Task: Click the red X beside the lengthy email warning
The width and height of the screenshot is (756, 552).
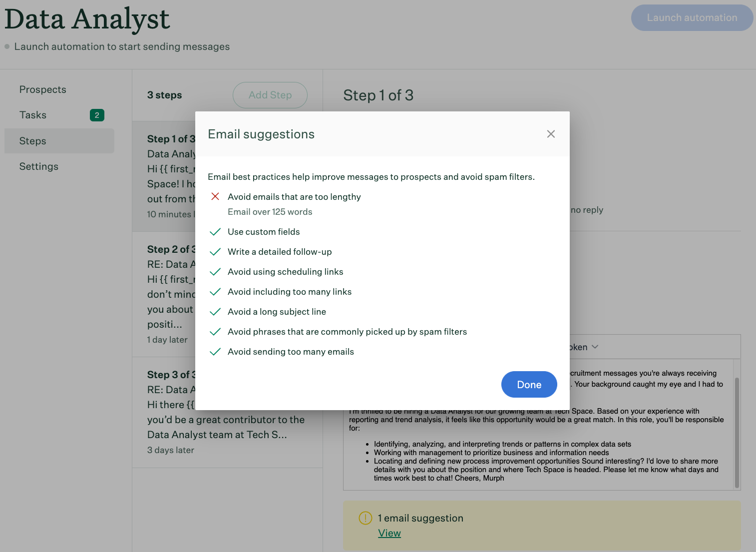Action: [215, 196]
